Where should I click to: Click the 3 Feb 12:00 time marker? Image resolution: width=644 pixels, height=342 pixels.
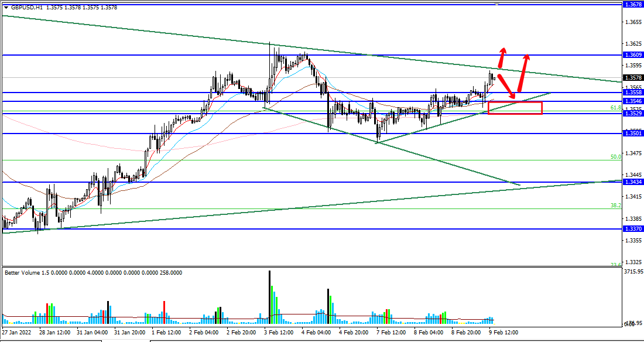[278, 332]
